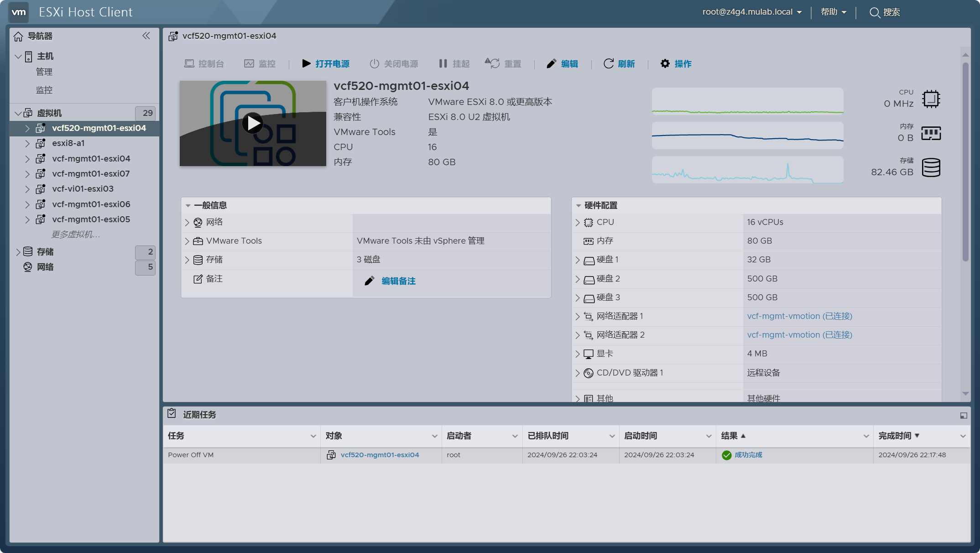Open the Task column dropdown arrow
Viewport: 980px width, 553px height.
click(x=313, y=436)
